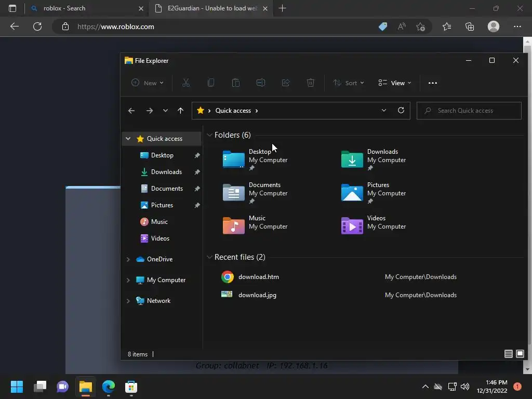532x399 pixels.
Task: Close the E2Guardian tab
Action: point(265,8)
